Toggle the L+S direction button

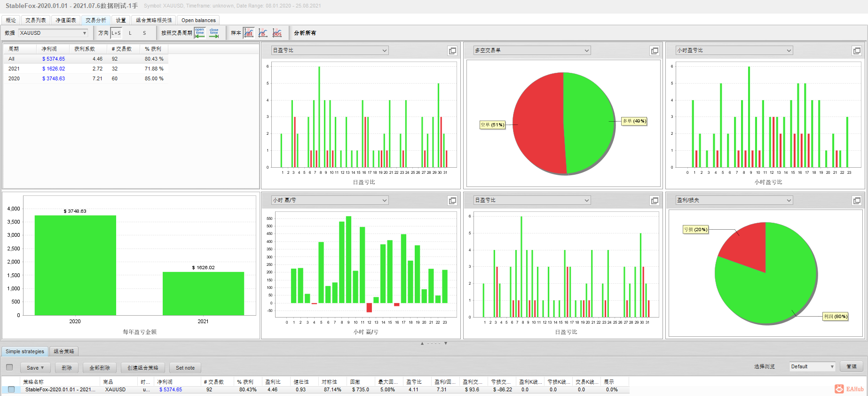point(116,33)
